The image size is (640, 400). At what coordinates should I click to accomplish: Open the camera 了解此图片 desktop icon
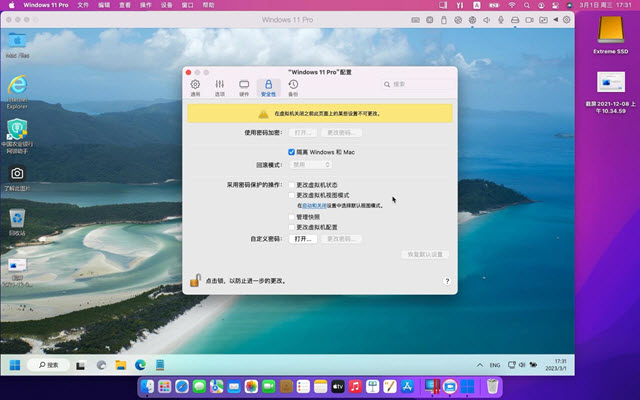[x=17, y=178]
